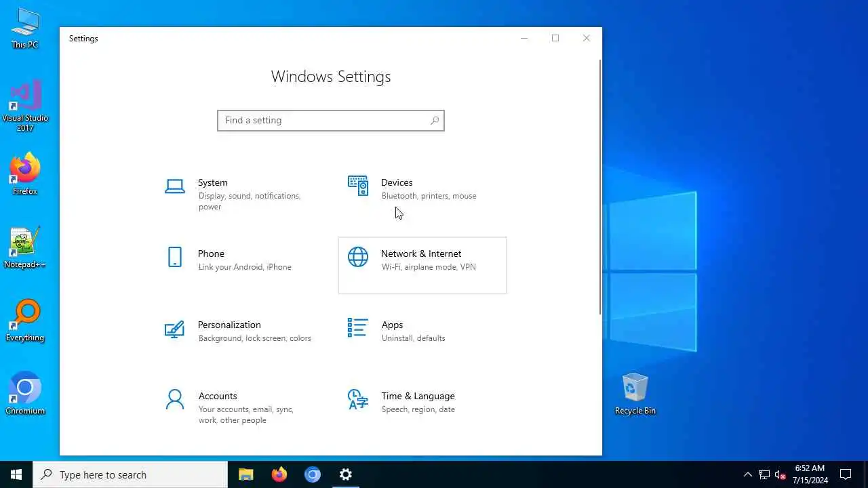
Task: Click the Time & Language title
Action: [418, 396]
